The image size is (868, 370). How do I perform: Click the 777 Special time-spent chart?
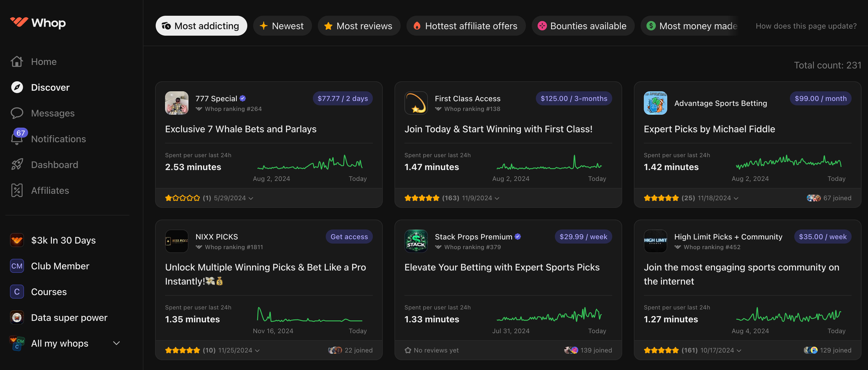(310, 163)
